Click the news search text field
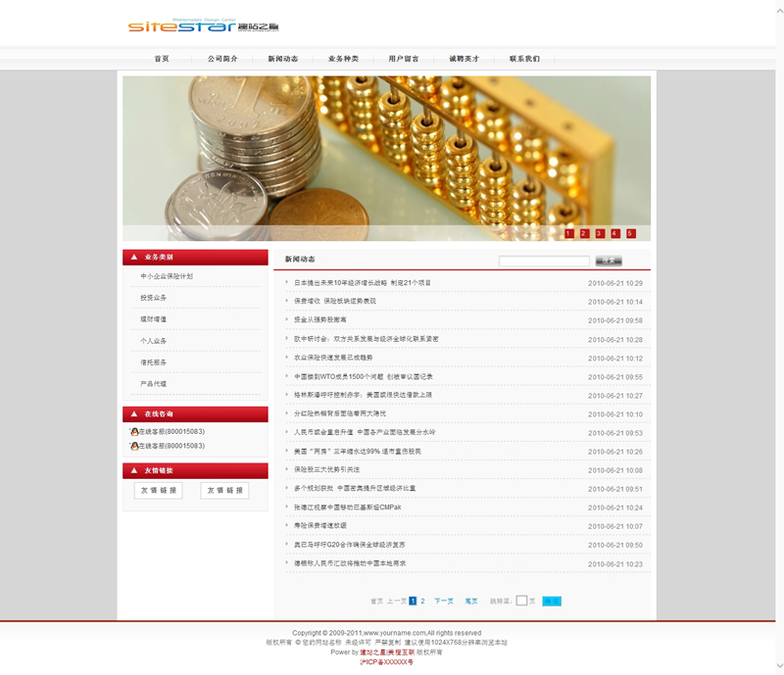The width and height of the screenshot is (784, 675). click(x=544, y=261)
